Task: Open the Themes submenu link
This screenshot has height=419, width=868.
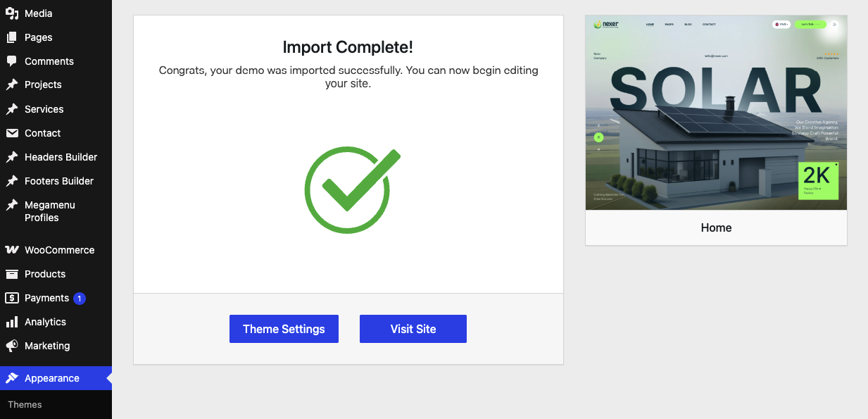Action: 25,404
